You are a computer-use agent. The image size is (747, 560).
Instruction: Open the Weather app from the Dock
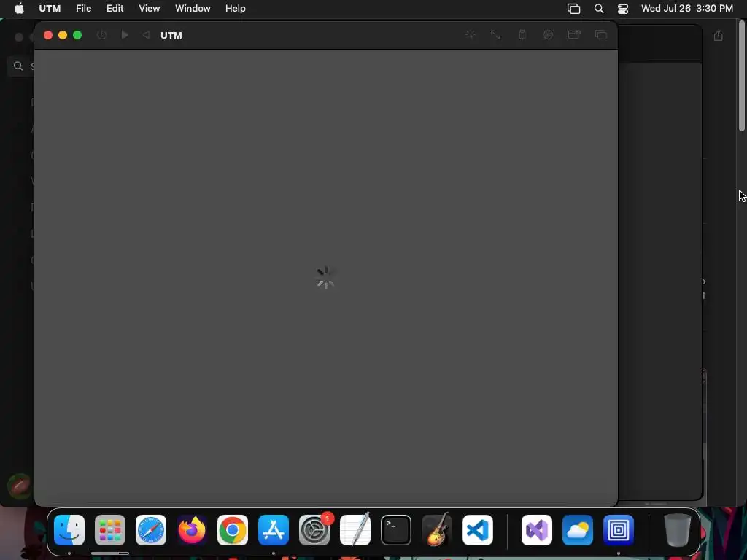pos(578,530)
